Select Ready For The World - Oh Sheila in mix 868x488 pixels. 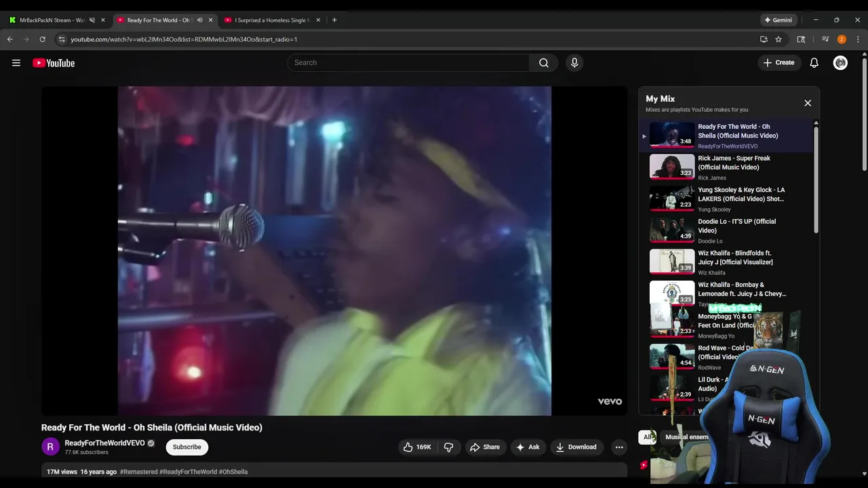point(726,136)
